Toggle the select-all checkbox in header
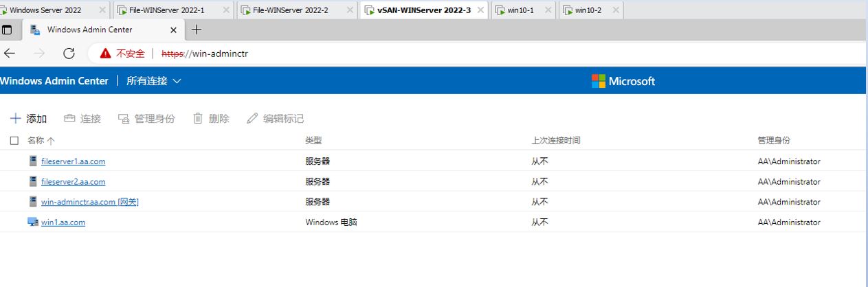Viewport: 868px width, 287px height. coord(14,140)
